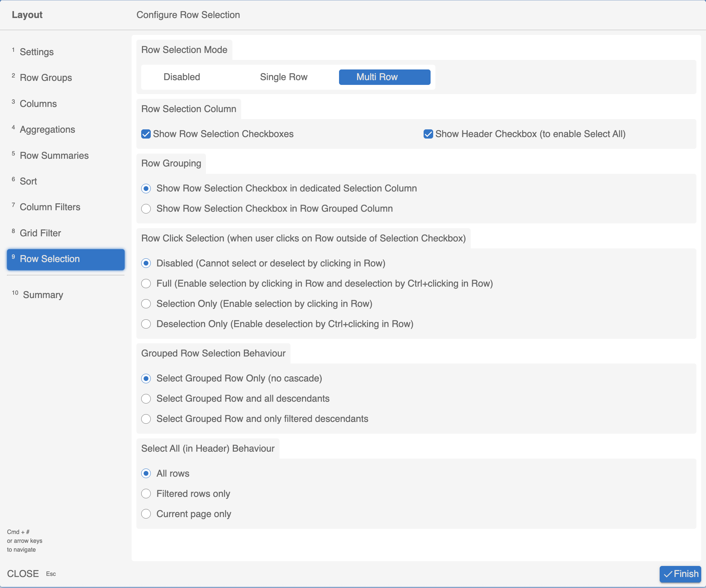Pick Deselection Only row click option

pyautogui.click(x=146, y=324)
